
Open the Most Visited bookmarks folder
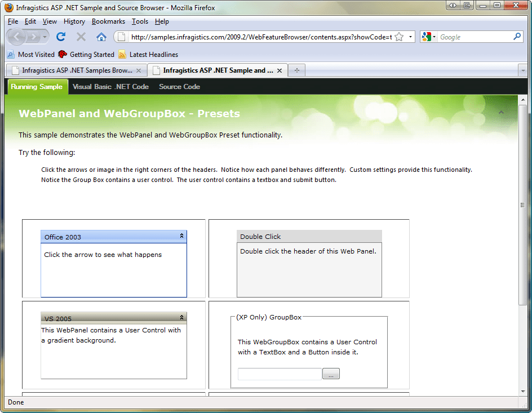[x=31, y=55]
